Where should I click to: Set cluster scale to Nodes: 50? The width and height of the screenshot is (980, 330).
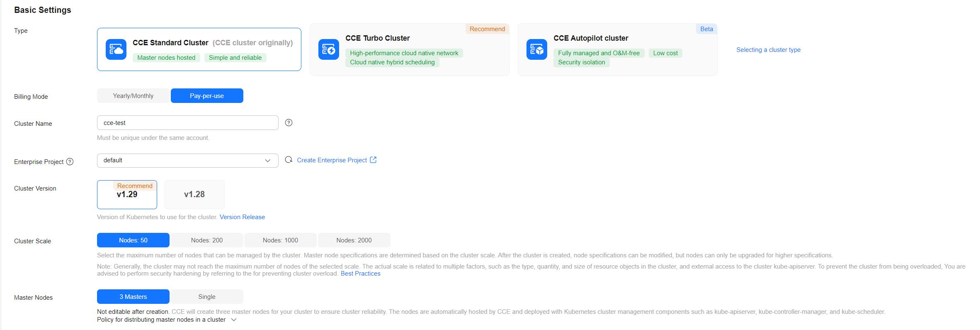pyautogui.click(x=133, y=240)
